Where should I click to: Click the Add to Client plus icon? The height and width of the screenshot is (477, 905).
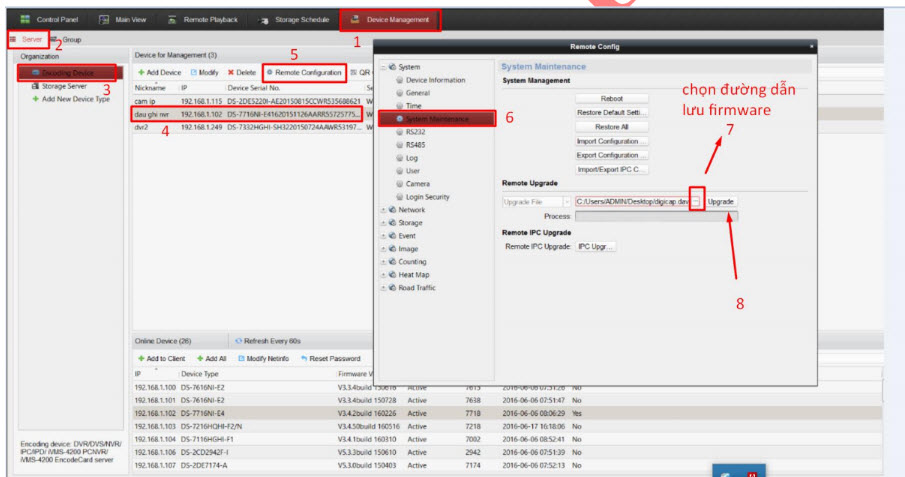tap(140, 358)
